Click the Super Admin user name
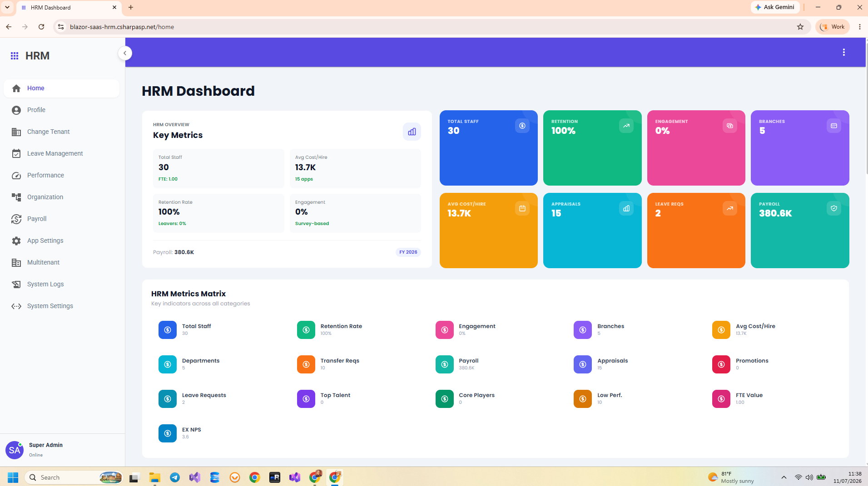Screen dimensions: 868x486 pos(46,445)
